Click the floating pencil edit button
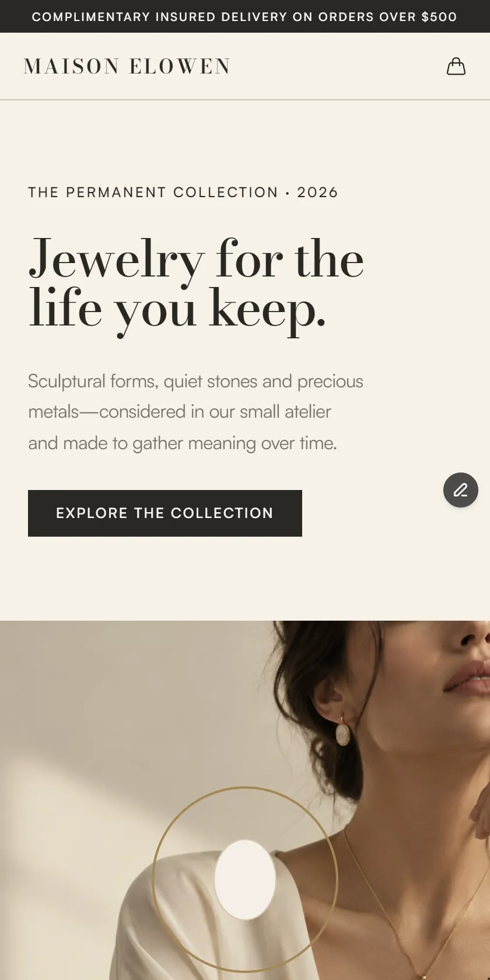 (x=461, y=490)
